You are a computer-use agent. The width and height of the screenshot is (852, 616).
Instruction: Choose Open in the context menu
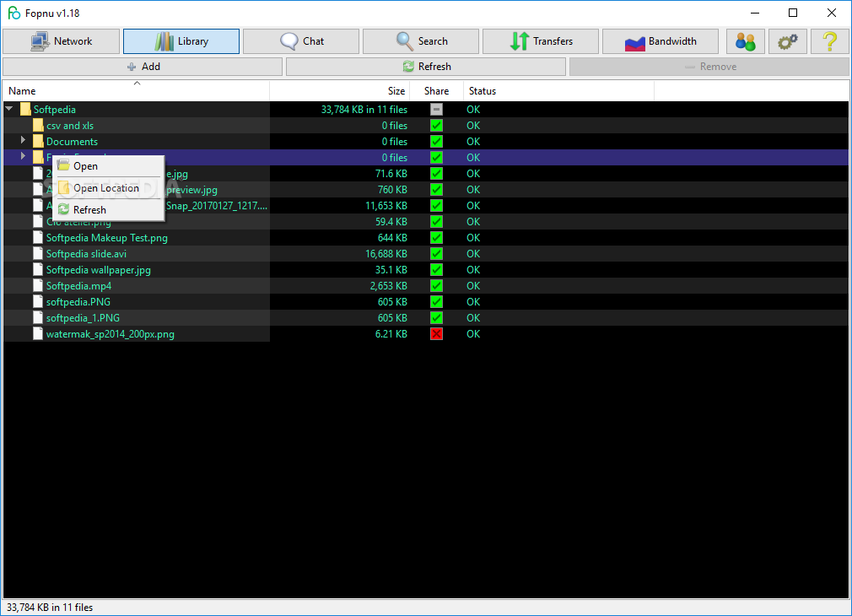(108, 166)
